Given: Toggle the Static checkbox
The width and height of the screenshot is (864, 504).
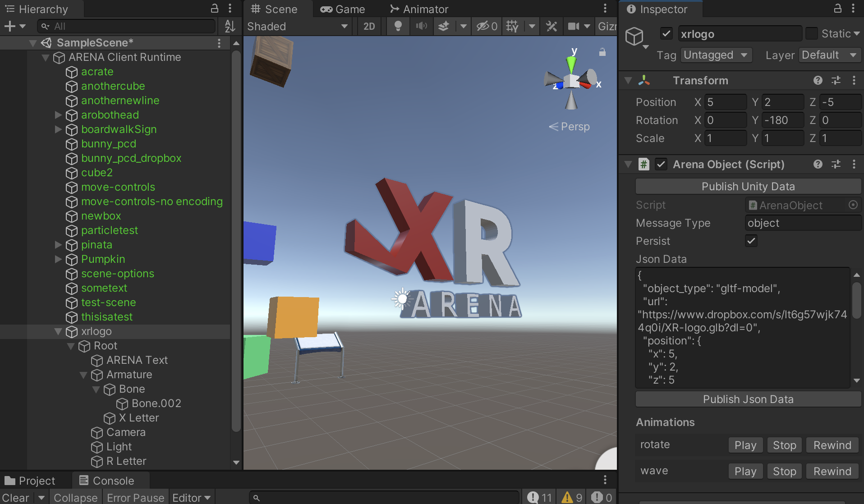Looking at the screenshot, I should [x=811, y=34].
